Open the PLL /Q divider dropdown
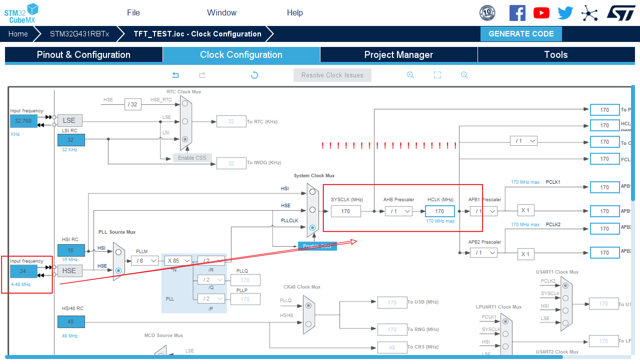 (211, 280)
